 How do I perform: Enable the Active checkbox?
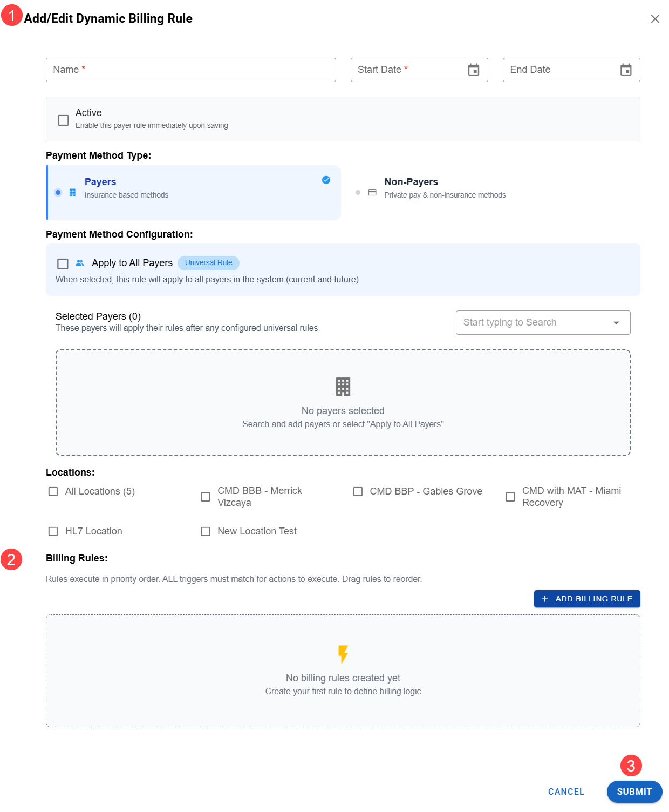click(63, 120)
